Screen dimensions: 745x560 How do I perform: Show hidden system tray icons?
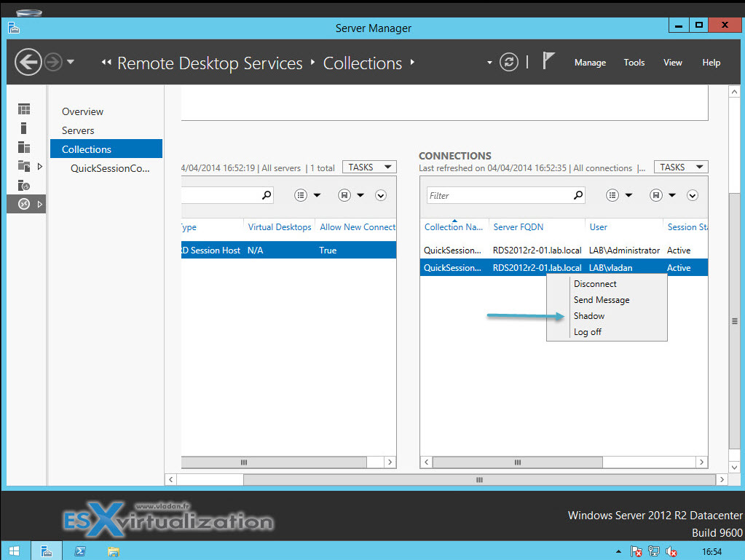[x=618, y=551]
